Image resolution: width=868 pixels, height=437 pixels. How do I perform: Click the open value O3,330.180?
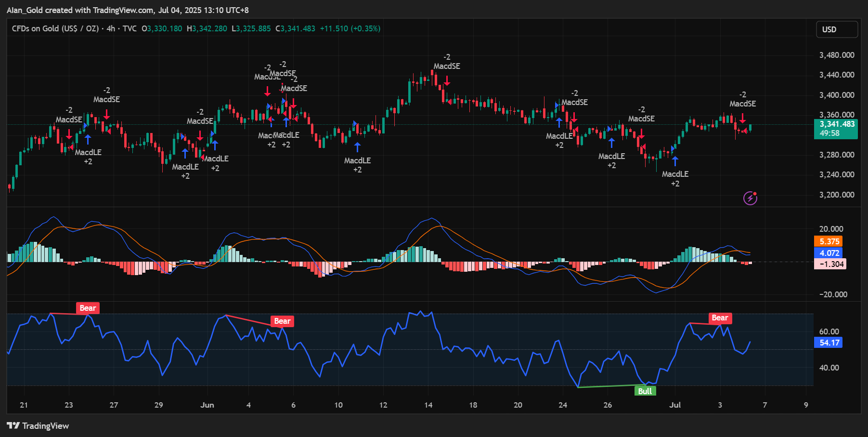162,28
